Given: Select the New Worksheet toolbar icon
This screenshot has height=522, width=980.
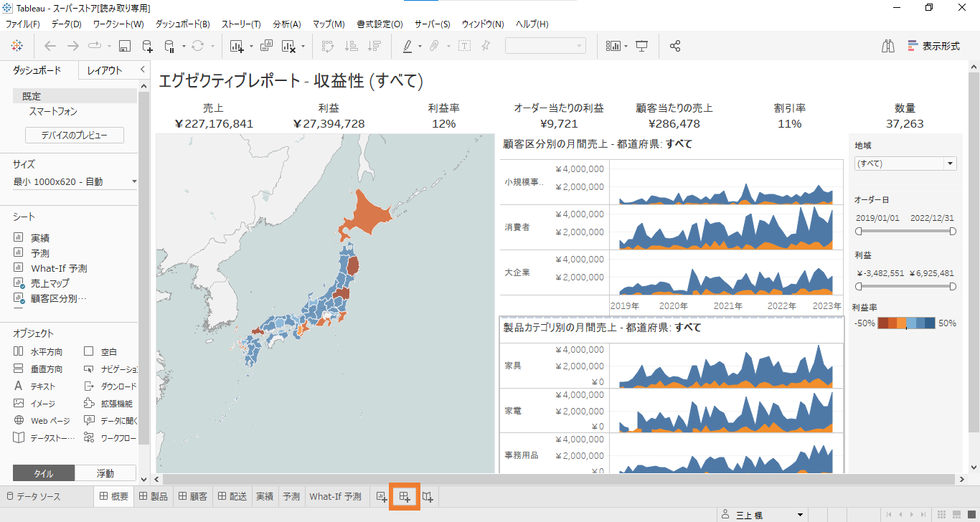Looking at the screenshot, I should tap(237, 46).
